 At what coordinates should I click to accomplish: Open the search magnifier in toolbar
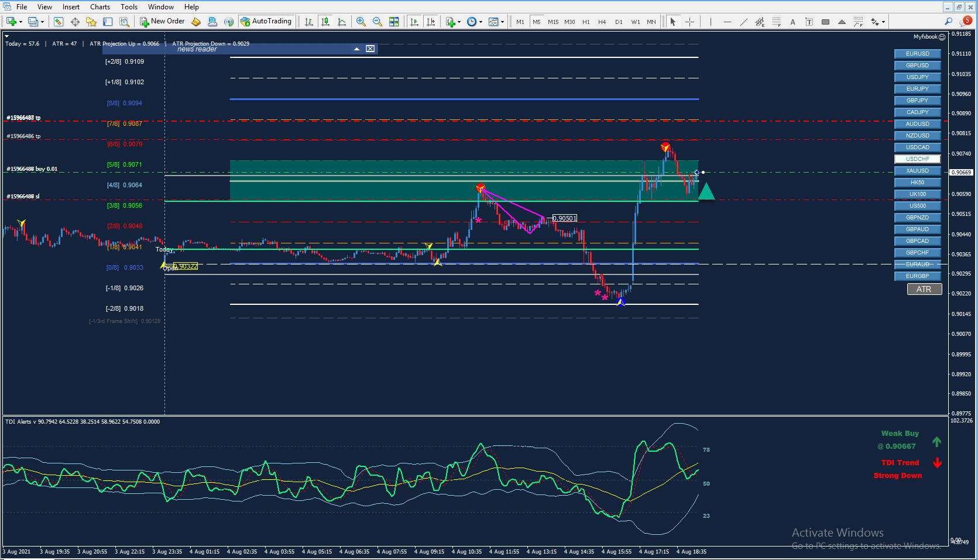(948, 22)
